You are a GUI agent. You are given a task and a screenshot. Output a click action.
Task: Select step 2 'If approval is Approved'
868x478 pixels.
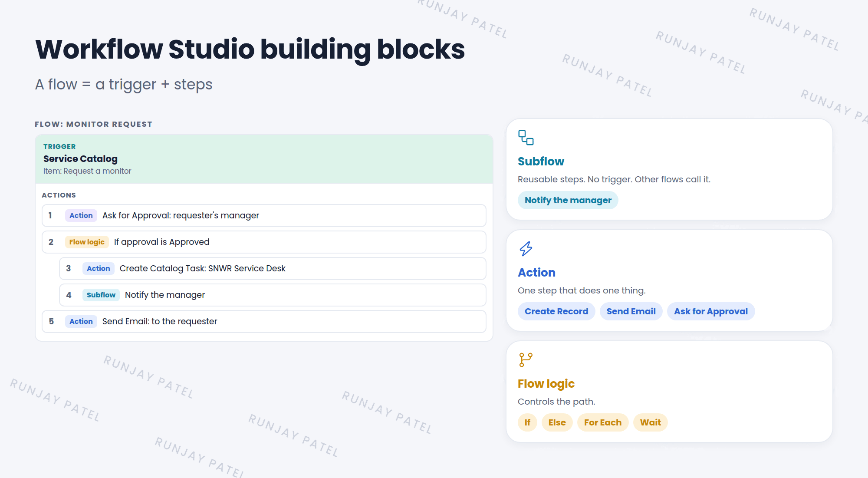[264, 242]
